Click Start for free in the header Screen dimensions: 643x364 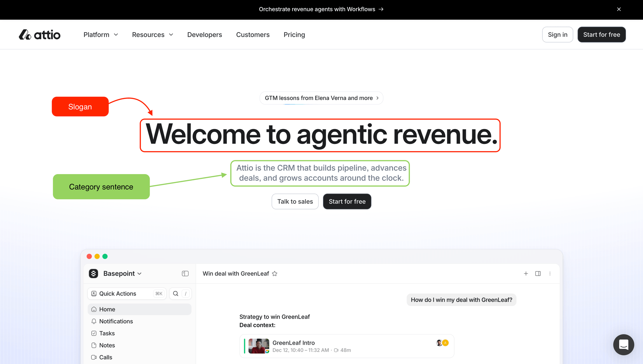602,35
